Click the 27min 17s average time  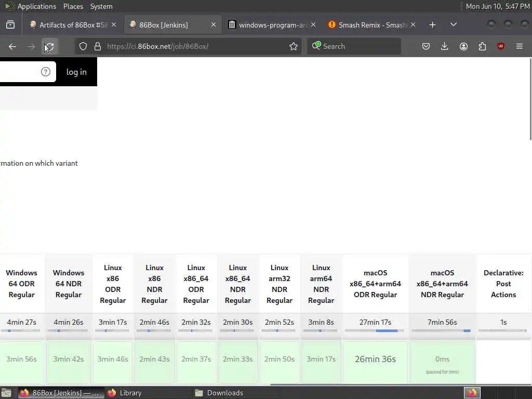tap(375, 322)
